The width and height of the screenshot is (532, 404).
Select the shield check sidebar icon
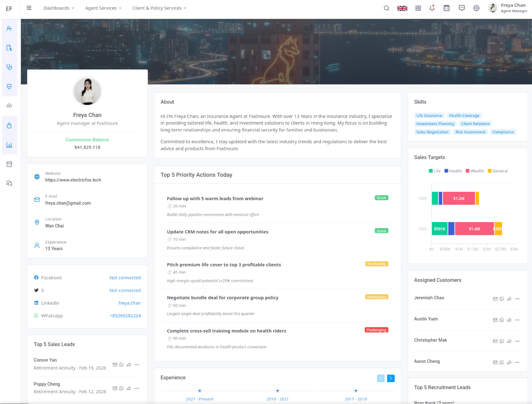9,86
